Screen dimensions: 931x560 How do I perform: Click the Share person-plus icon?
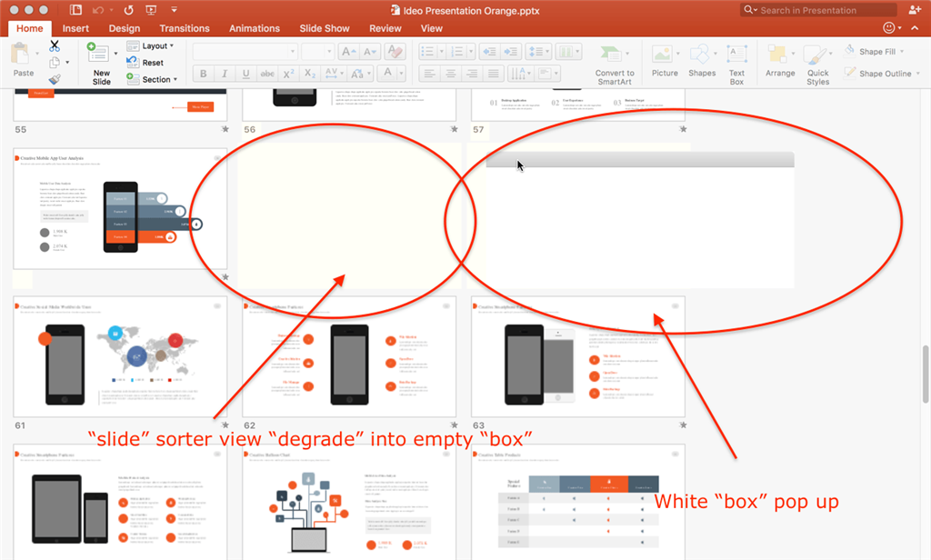[x=915, y=10]
